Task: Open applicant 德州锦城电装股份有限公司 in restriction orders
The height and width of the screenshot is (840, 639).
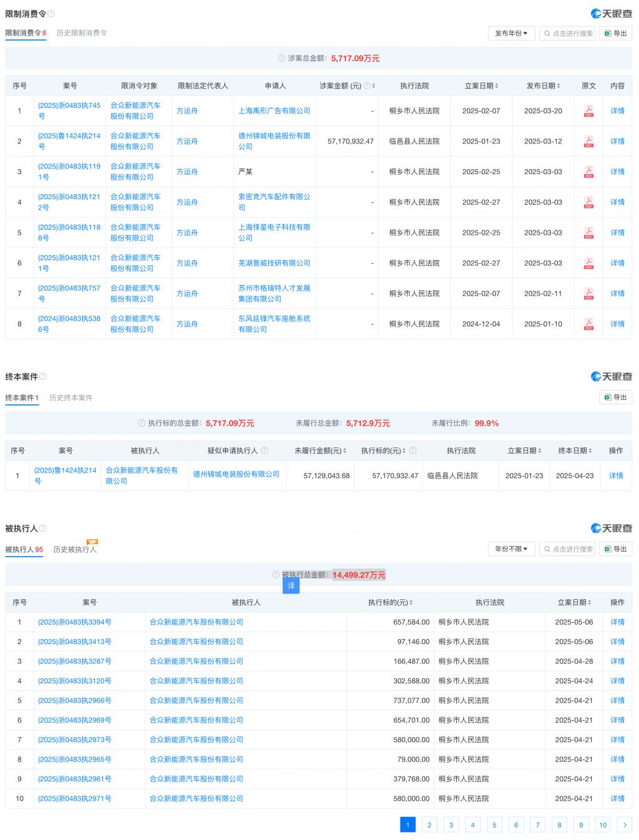Action: (274, 141)
